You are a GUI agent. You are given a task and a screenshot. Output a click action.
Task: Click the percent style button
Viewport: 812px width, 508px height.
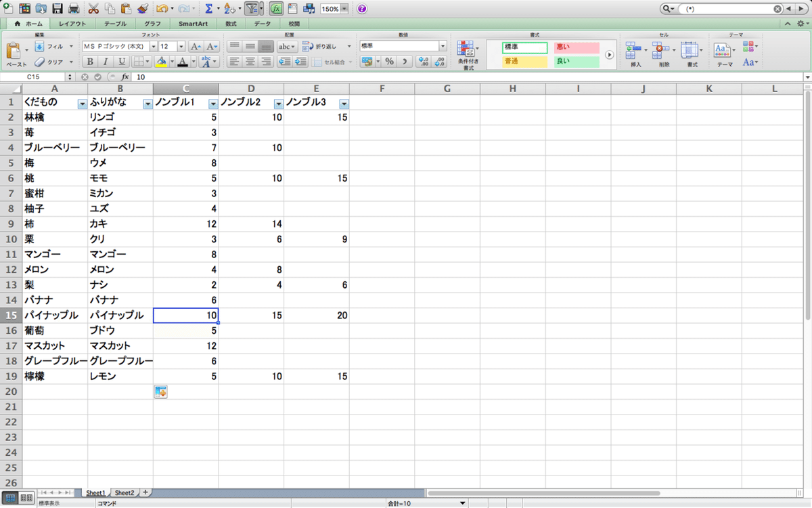point(389,62)
